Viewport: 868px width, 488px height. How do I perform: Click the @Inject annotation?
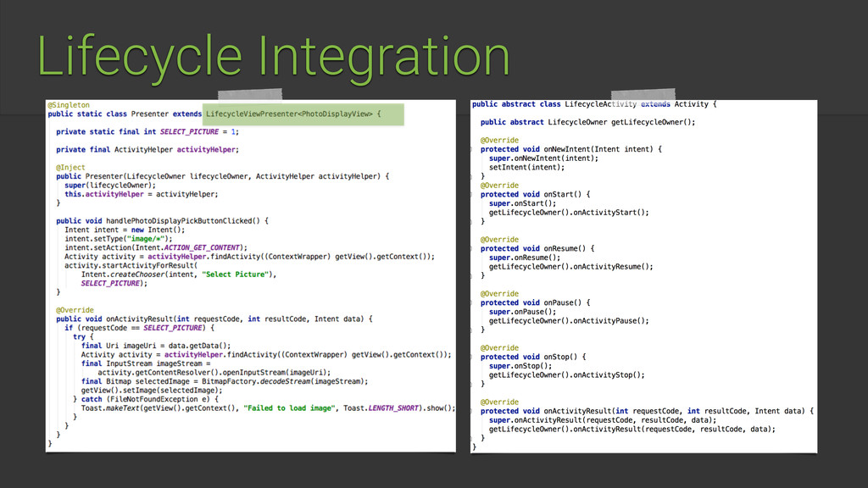click(71, 167)
